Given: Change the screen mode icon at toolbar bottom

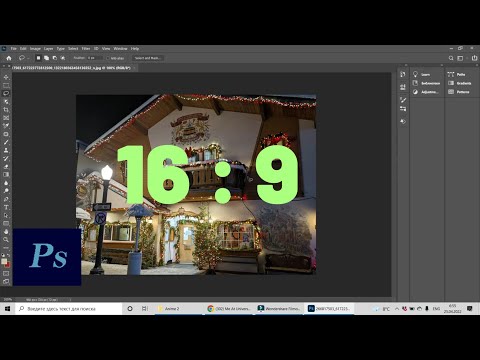Looking at the screenshot, I should click(6, 281).
